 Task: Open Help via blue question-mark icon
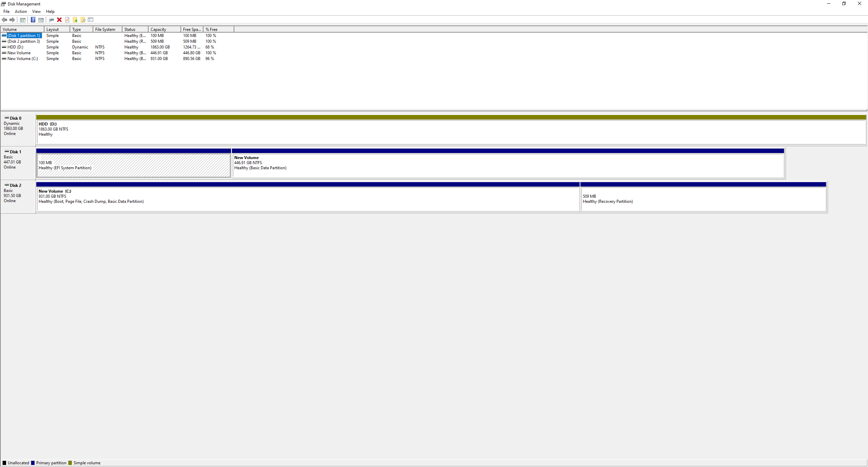pyautogui.click(x=33, y=20)
